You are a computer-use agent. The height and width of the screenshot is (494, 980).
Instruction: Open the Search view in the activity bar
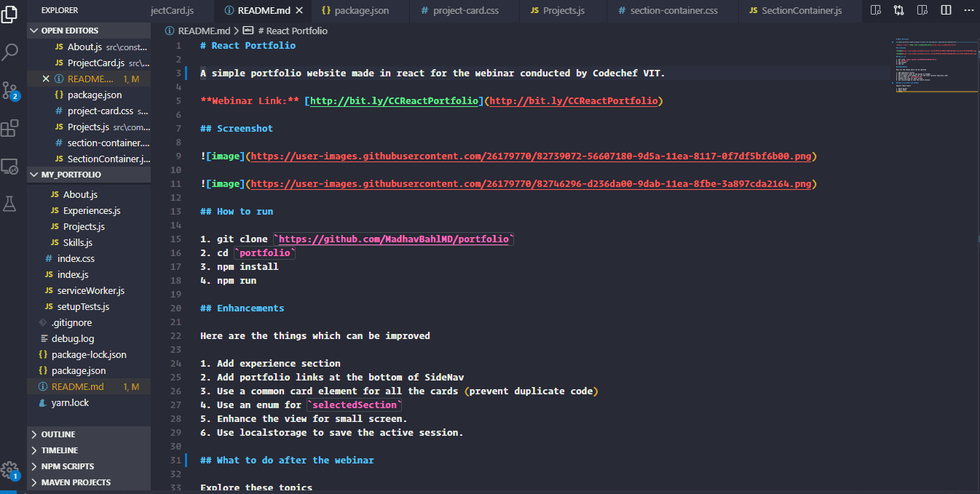pyautogui.click(x=10, y=52)
